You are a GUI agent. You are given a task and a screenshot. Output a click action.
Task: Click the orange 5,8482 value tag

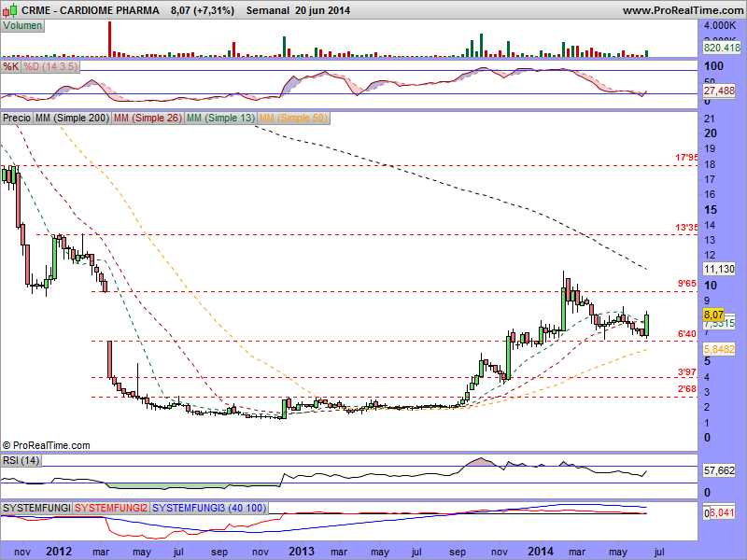click(x=719, y=349)
